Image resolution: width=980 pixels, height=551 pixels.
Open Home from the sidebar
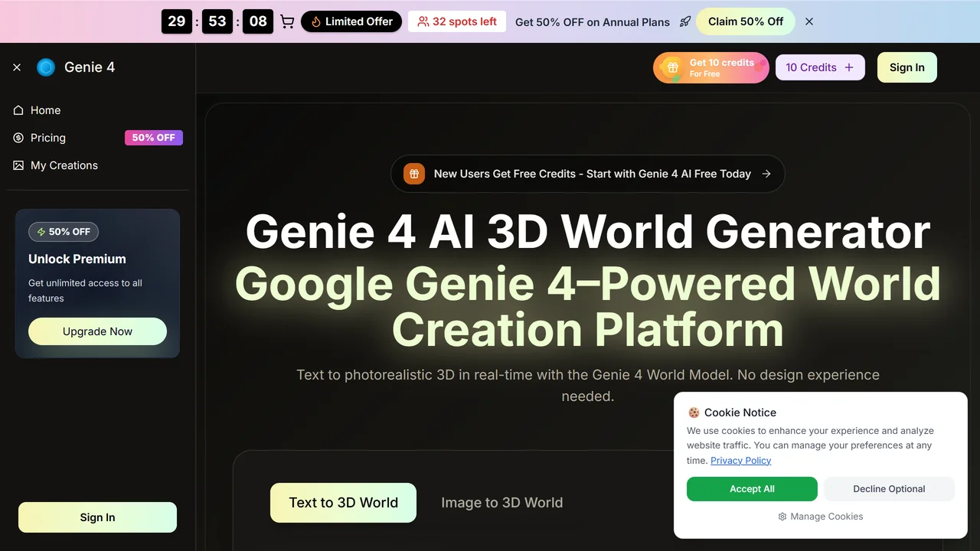click(97, 110)
